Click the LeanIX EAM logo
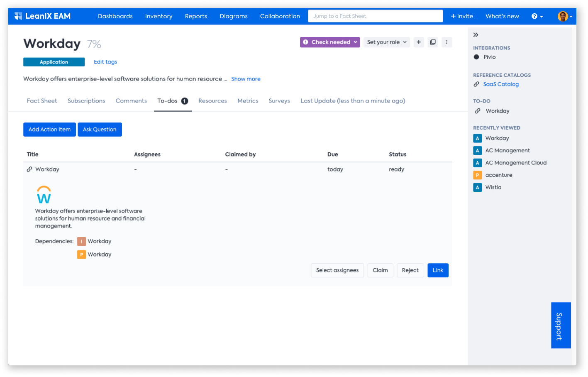This screenshot has width=588, height=377. coord(42,16)
